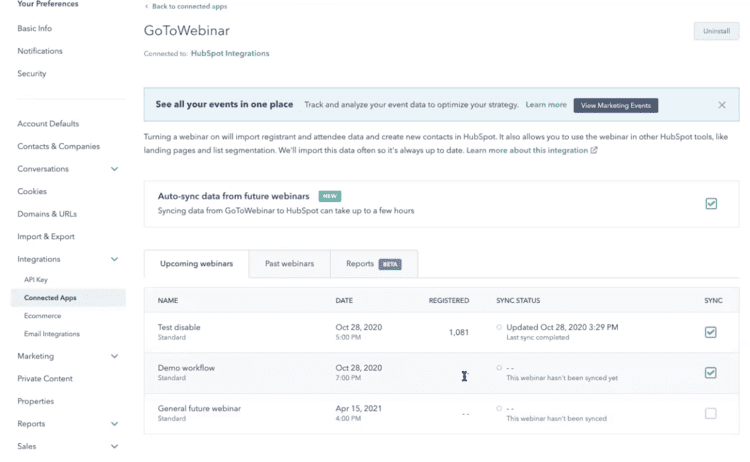Go to Contacts & Companies settings
The image size is (750, 462).
(58, 146)
